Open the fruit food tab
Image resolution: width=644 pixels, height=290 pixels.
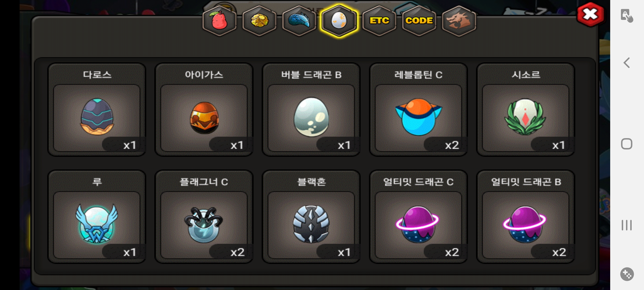[x=219, y=21]
